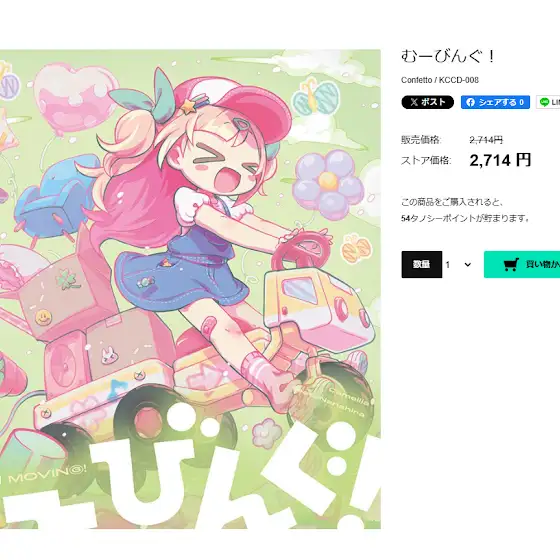The width and height of the screenshot is (560, 560).
Task: Click シェアする to share on Facebook
Action: (498, 102)
